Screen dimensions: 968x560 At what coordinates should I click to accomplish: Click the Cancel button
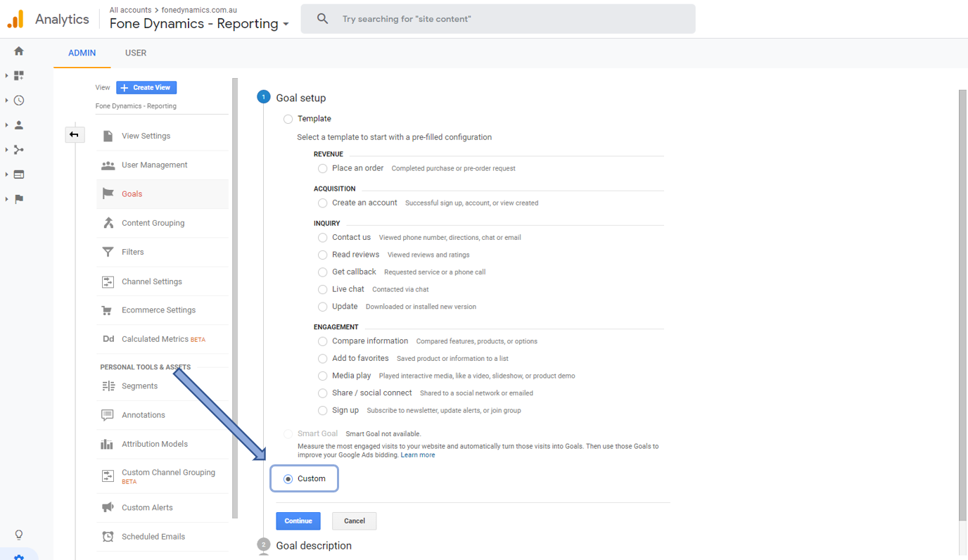point(355,521)
